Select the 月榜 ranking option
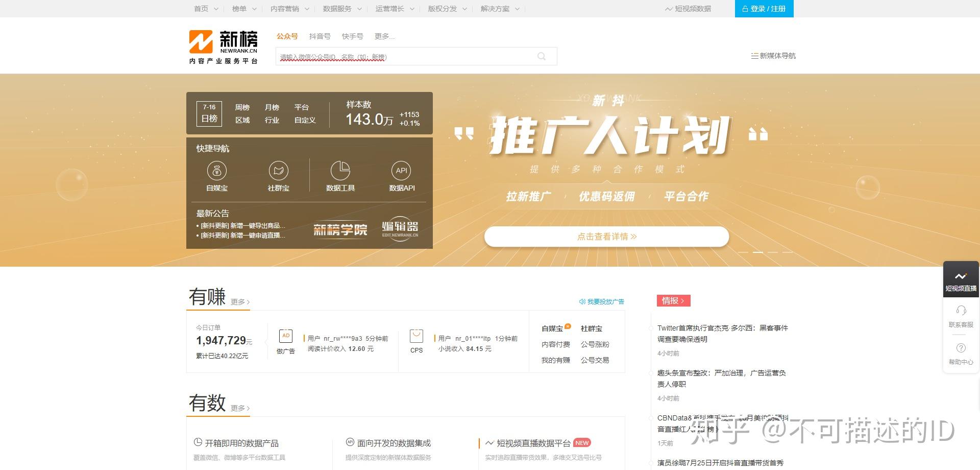 272,107
